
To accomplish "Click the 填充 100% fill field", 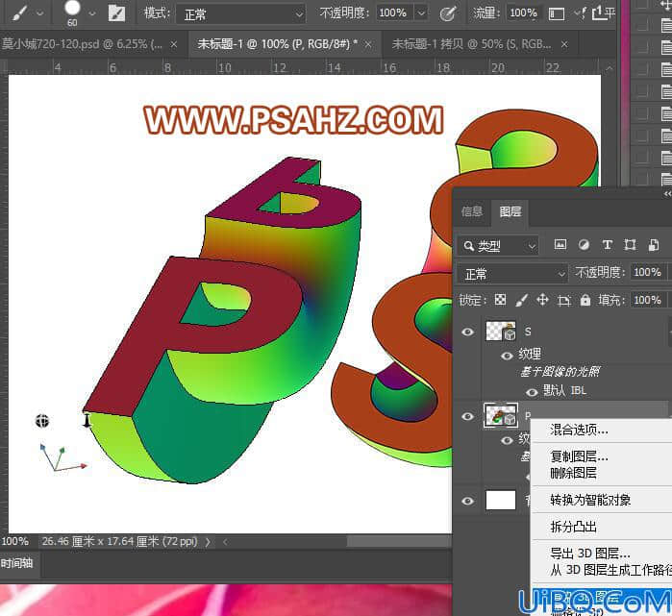I will pyautogui.click(x=648, y=300).
